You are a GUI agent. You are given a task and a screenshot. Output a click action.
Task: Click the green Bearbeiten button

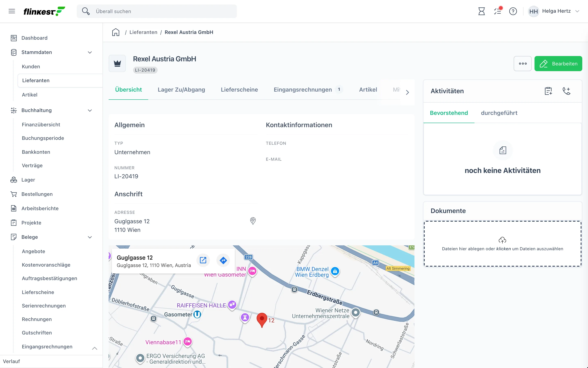coord(558,64)
